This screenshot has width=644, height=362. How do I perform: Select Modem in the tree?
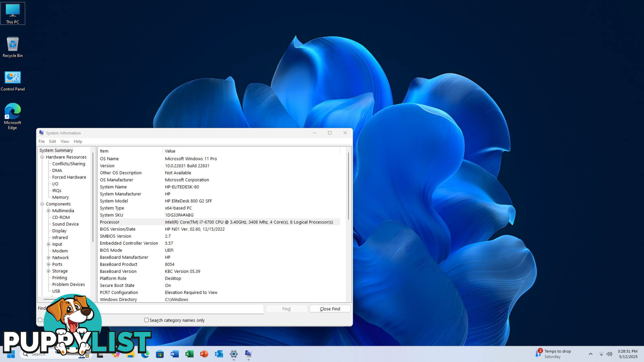60,251
